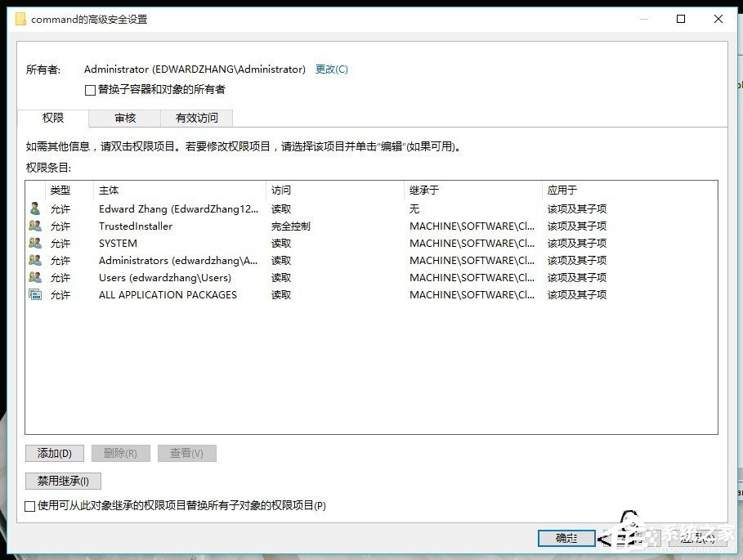Click the folder icon in the dialog title bar

click(20, 18)
